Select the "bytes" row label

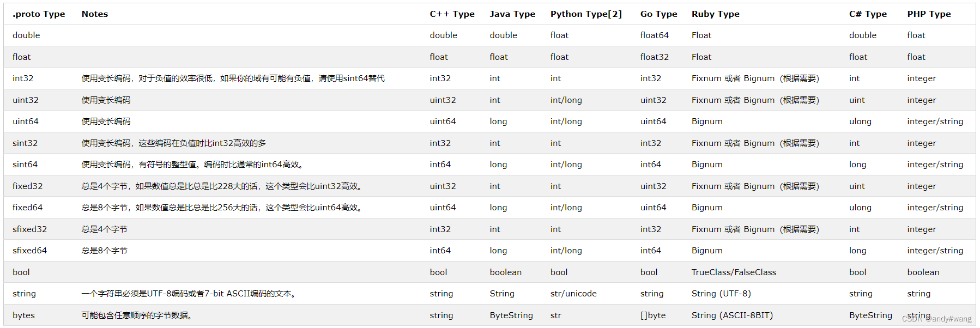[x=23, y=315]
